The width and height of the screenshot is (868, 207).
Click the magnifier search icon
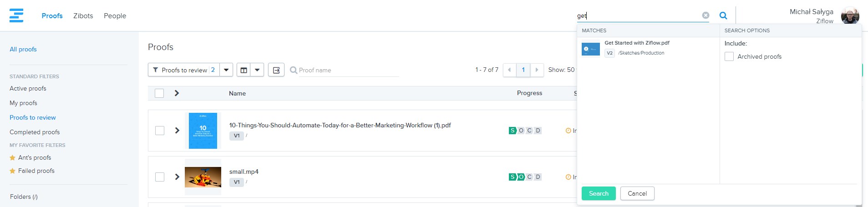[x=723, y=15]
